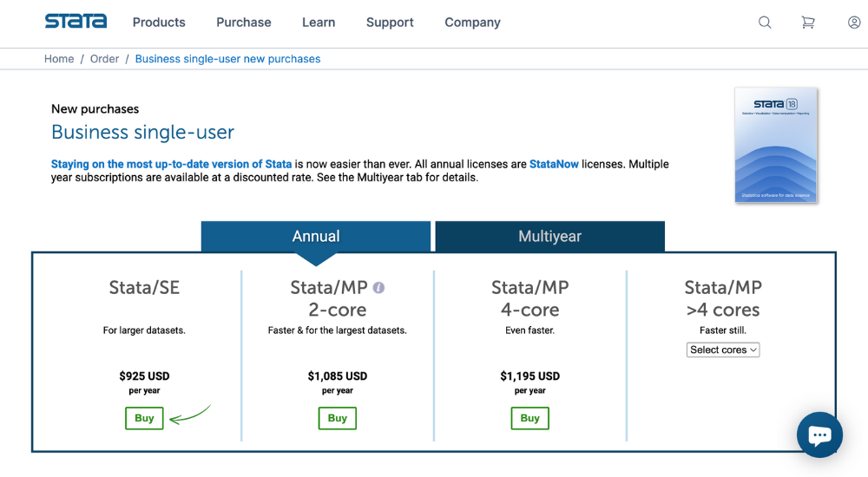Image resolution: width=868 pixels, height=477 pixels.
Task: Follow the StataNow link in description
Action: (554, 165)
